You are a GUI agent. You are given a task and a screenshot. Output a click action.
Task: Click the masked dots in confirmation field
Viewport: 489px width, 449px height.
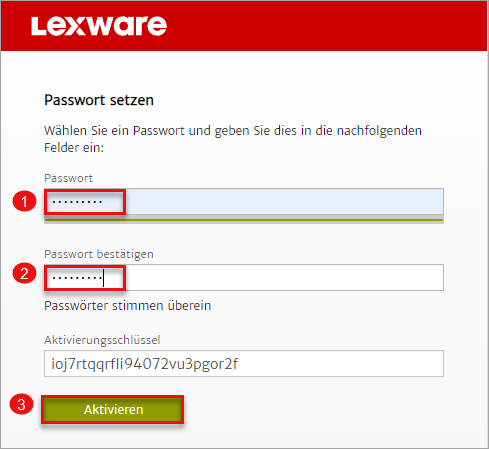[77, 278]
